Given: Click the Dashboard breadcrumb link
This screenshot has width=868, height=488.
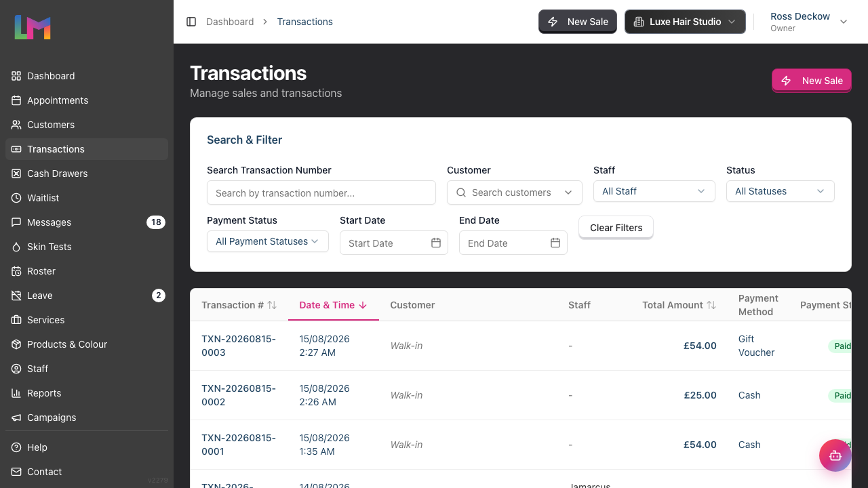Looking at the screenshot, I should (x=230, y=22).
